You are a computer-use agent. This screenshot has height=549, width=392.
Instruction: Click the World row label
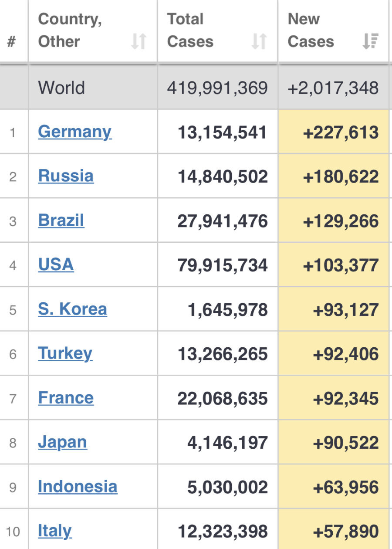(x=61, y=88)
